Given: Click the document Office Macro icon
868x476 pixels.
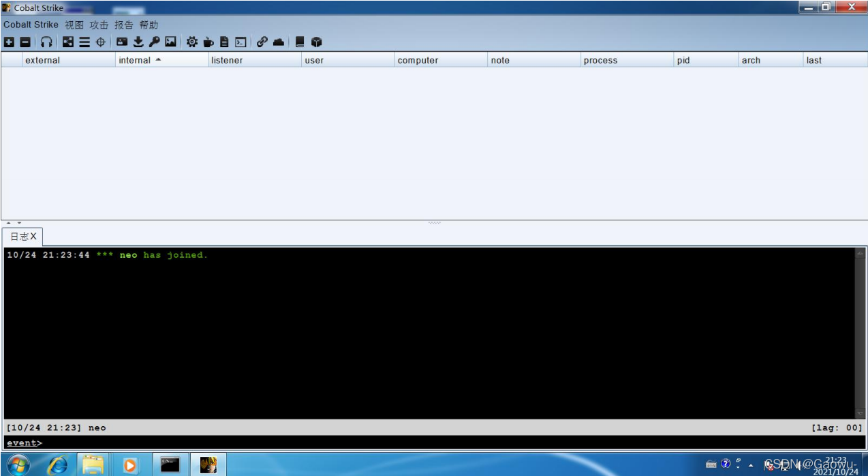Looking at the screenshot, I should pos(224,42).
